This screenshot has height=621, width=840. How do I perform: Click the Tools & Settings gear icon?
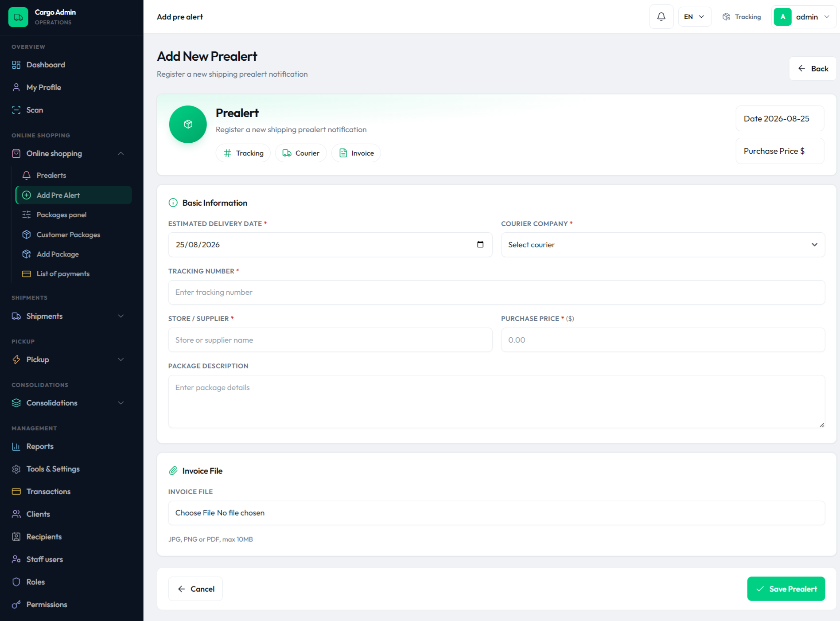click(16, 469)
